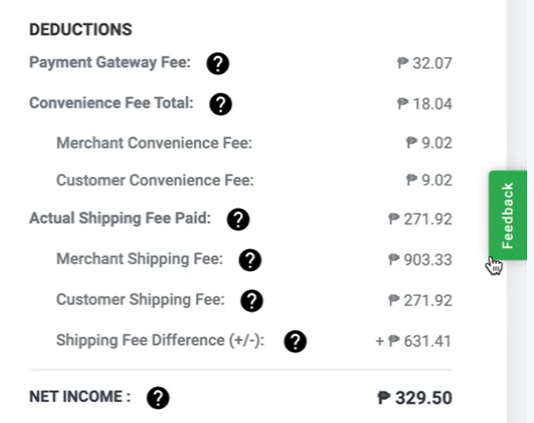Click Convenience Fee Total help icon
534x423 pixels.
pos(221,104)
